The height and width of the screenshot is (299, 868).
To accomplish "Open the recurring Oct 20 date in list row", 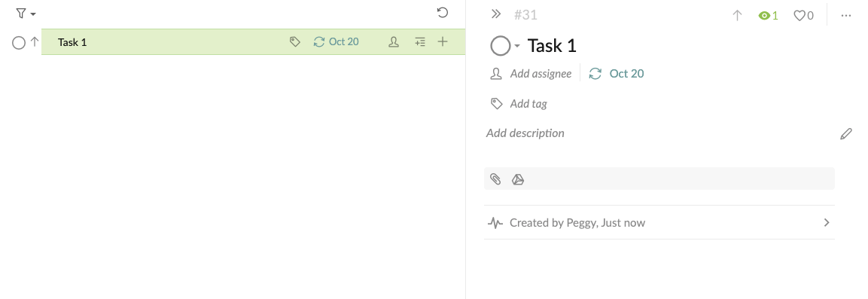I will pos(336,41).
